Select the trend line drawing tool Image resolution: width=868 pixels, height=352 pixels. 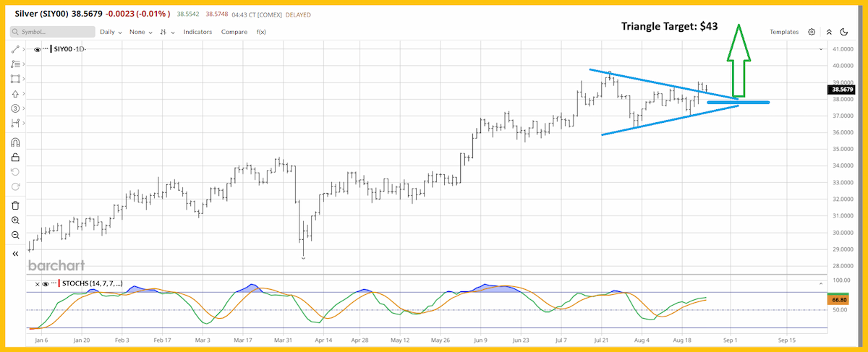click(x=16, y=49)
